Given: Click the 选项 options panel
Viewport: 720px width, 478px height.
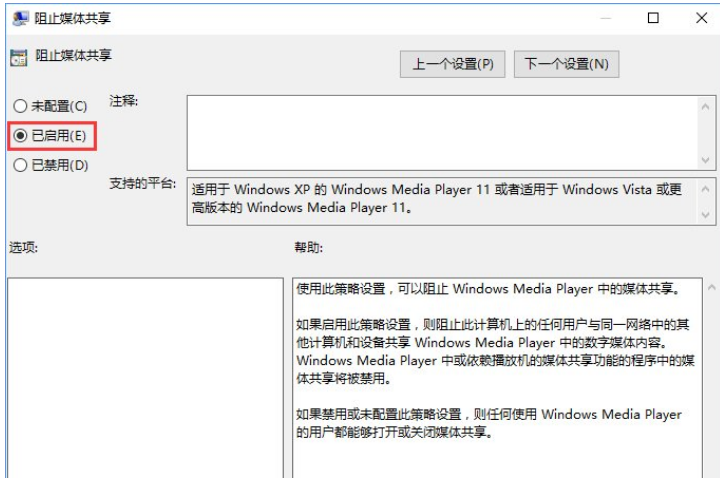Looking at the screenshot, I should [x=145, y=377].
